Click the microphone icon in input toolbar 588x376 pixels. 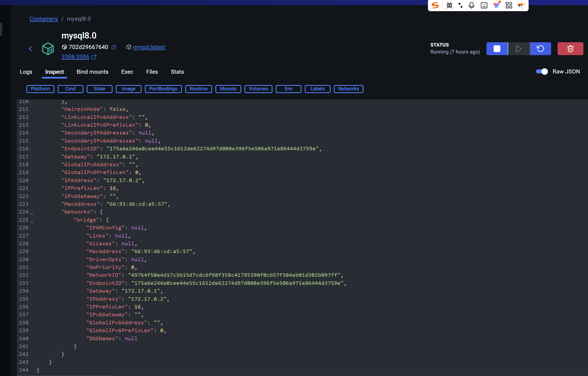471,5
